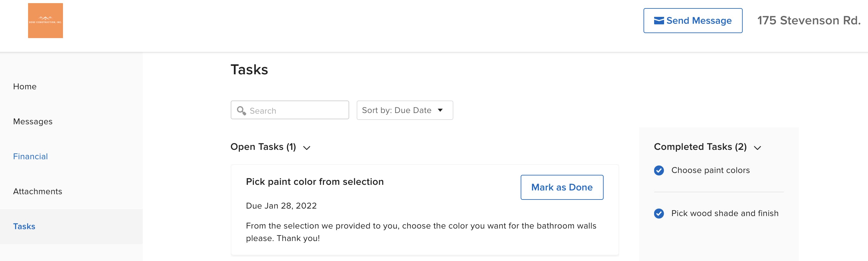Open the Pick paint color from selection task title
Image resolution: width=868 pixels, height=261 pixels.
click(x=314, y=182)
